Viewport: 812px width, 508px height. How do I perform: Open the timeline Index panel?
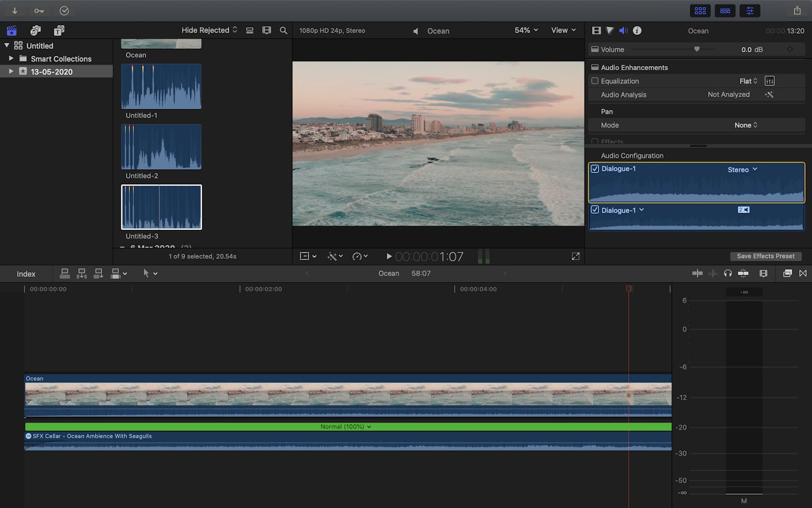(26, 274)
